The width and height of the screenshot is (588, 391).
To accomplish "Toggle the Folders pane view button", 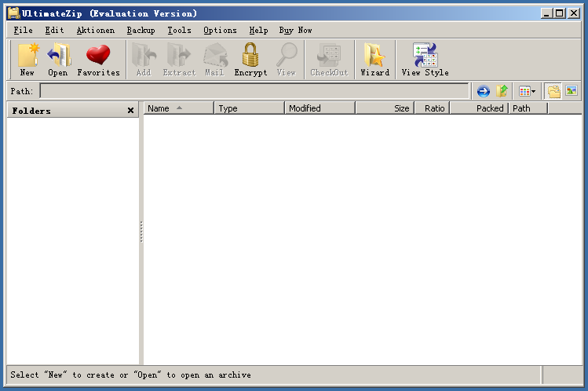I will [x=554, y=92].
